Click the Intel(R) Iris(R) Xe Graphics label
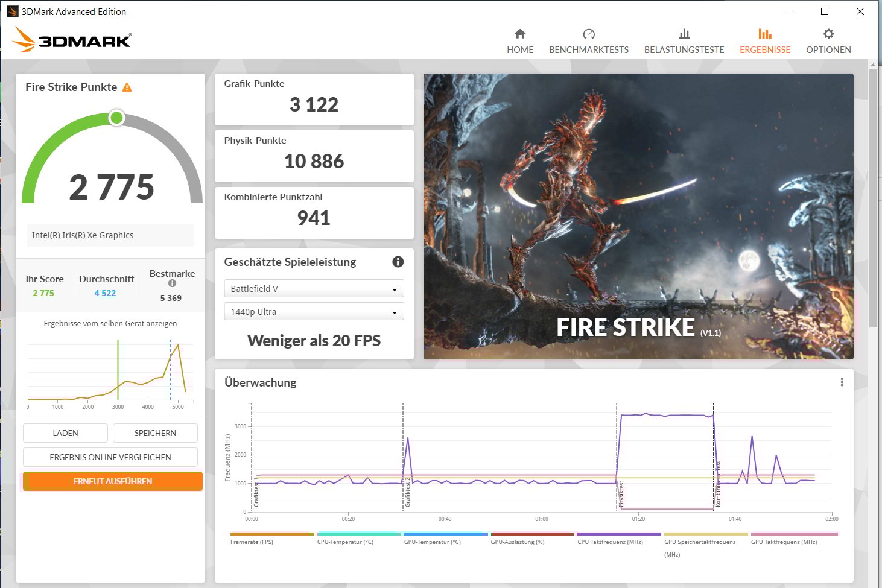The height and width of the screenshot is (588, 882). [83, 235]
